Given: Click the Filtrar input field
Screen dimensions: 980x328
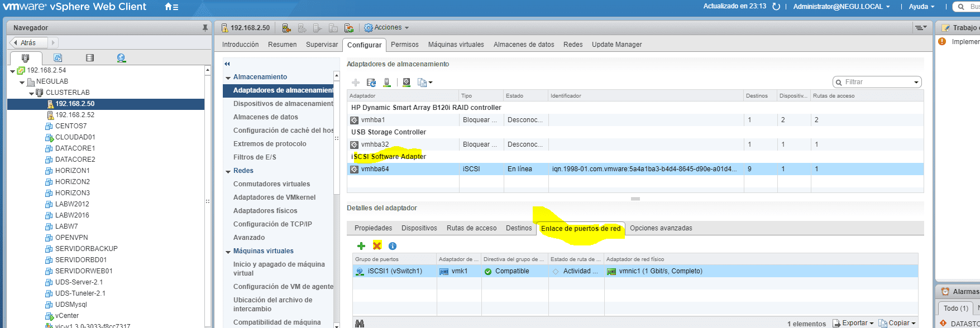Looking at the screenshot, I should [877, 82].
